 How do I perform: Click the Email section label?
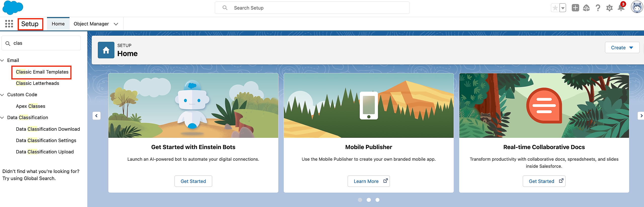tap(13, 60)
